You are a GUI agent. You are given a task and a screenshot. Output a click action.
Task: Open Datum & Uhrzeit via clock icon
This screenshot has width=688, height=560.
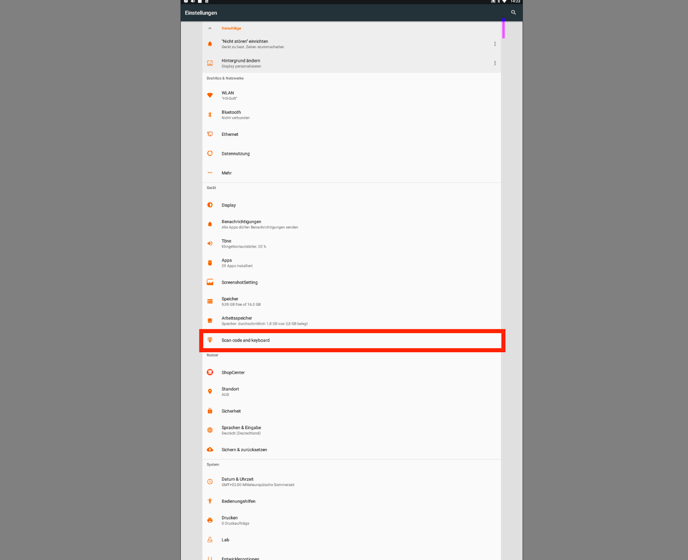click(x=210, y=482)
